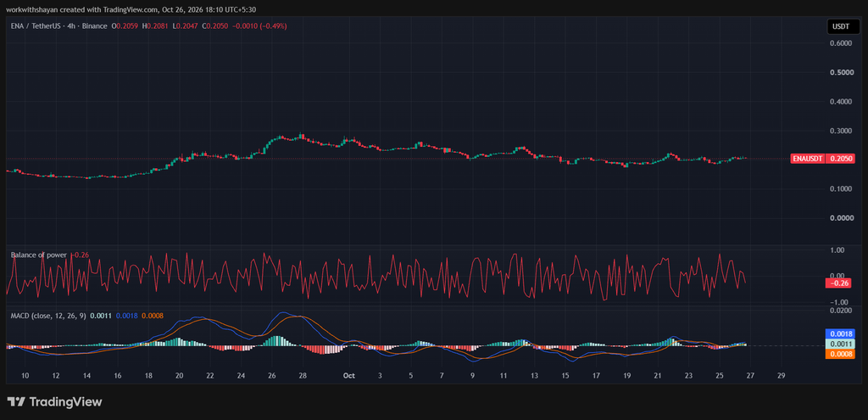
Task: Click the 0.3000 price axis label
Action: click(x=841, y=131)
